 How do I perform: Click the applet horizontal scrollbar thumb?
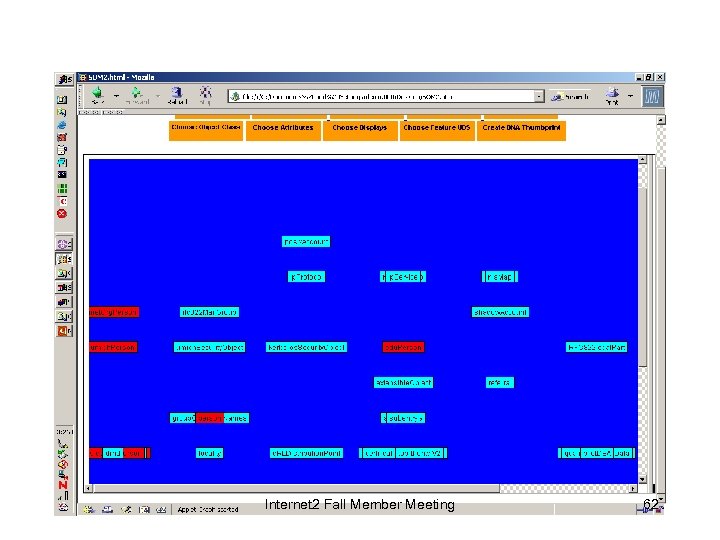coord(296,489)
